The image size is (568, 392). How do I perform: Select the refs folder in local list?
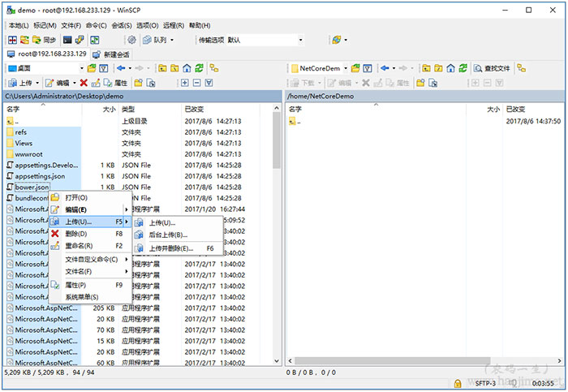20,132
